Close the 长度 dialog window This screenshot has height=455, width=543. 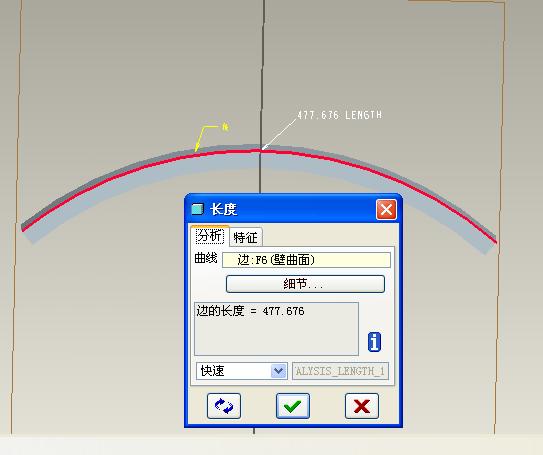coord(386,209)
